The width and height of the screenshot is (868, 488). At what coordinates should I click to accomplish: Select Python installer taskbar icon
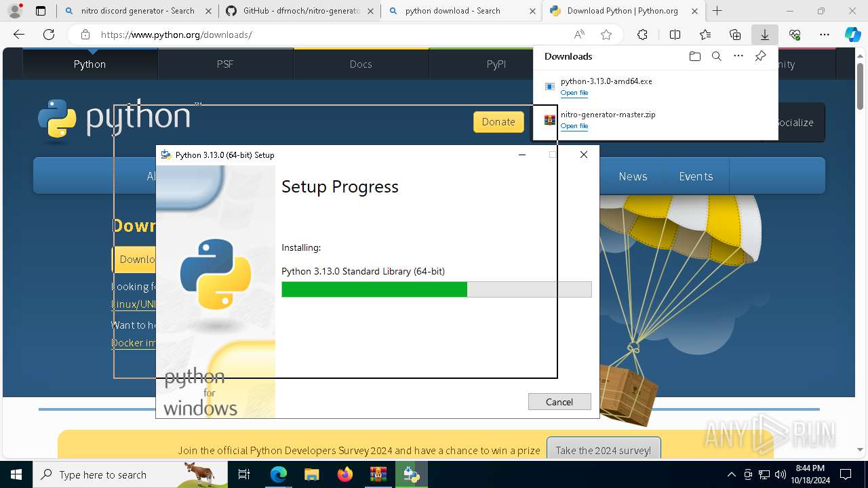click(411, 474)
